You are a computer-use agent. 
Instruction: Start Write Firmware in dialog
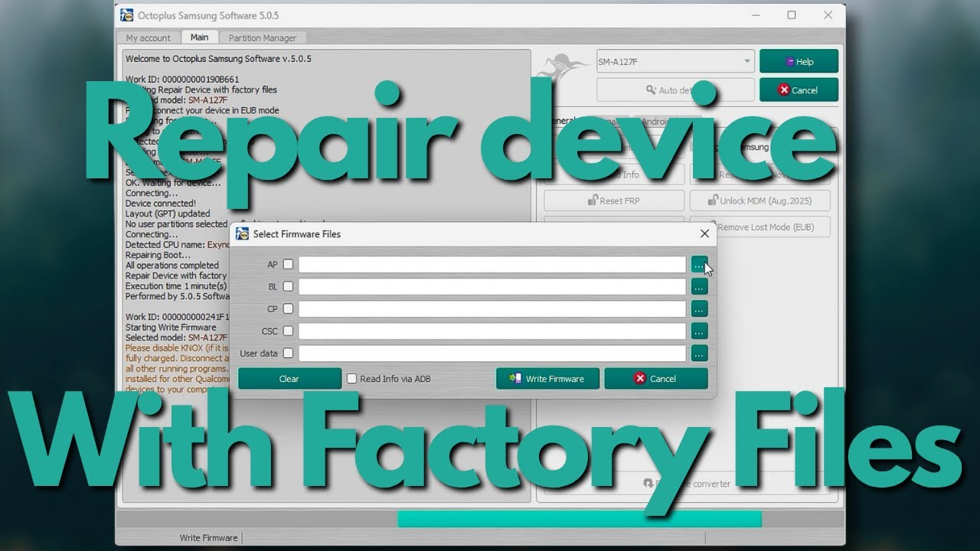(x=547, y=379)
